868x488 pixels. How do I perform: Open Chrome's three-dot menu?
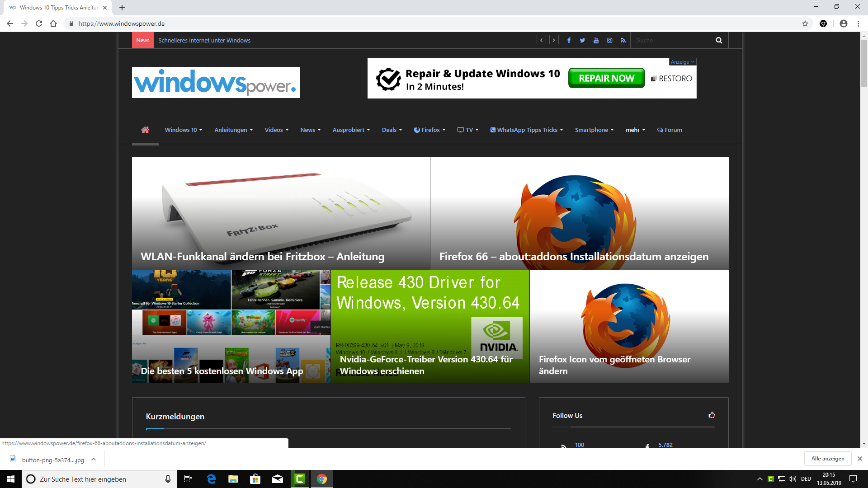click(x=858, y=23)
